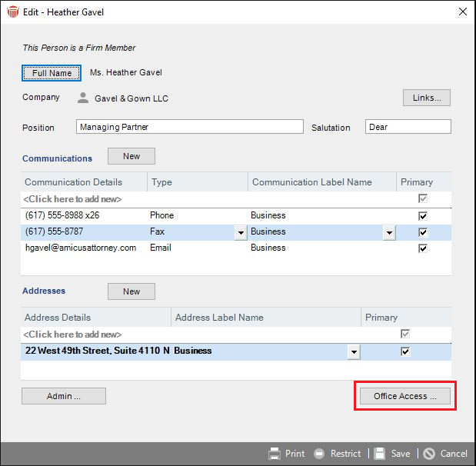Toggle Primary checkbox for 22 West 49th Street address
Viewport: 476px width, 466px height.
(405, 351)
